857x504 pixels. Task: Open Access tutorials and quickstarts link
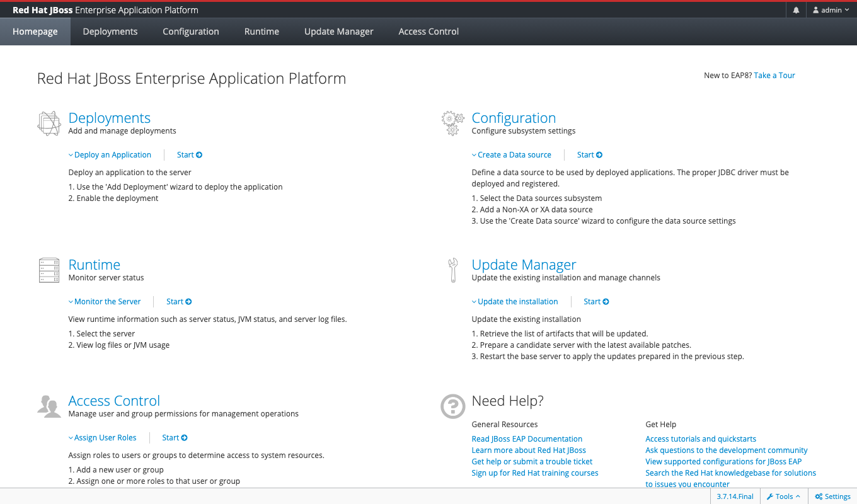click(x=701, y=439)
